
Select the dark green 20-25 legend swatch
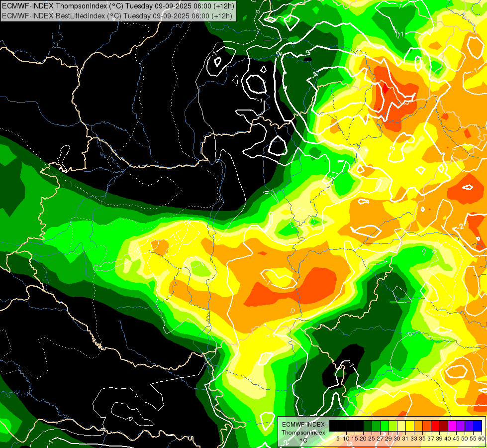368,426
